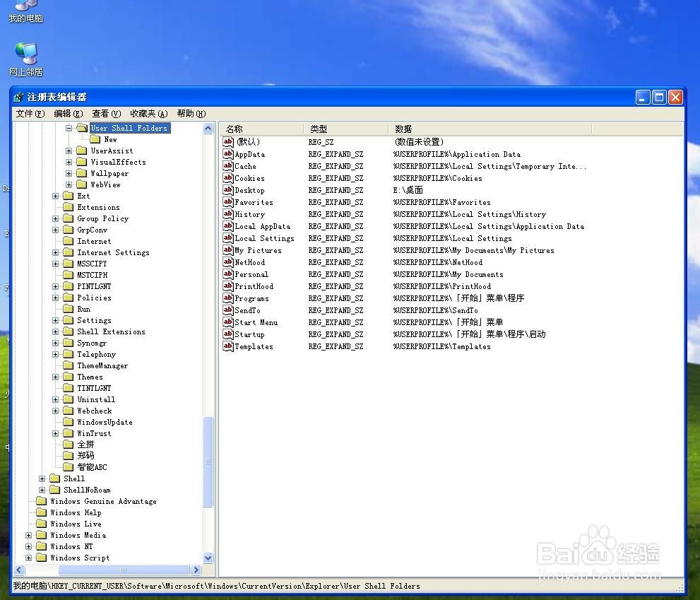Click the History value string icon
700x600 pixels.
[x=228, y=214]
